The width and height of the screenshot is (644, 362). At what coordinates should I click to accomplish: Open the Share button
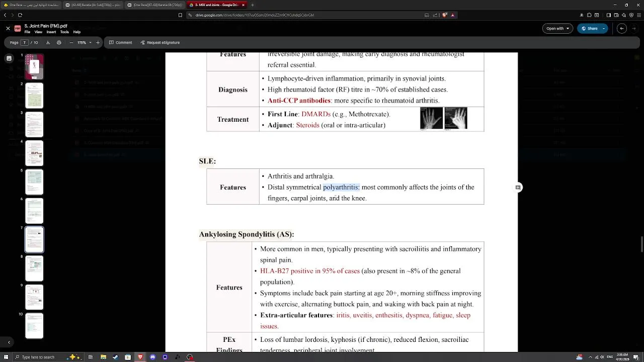click(589, 28)
